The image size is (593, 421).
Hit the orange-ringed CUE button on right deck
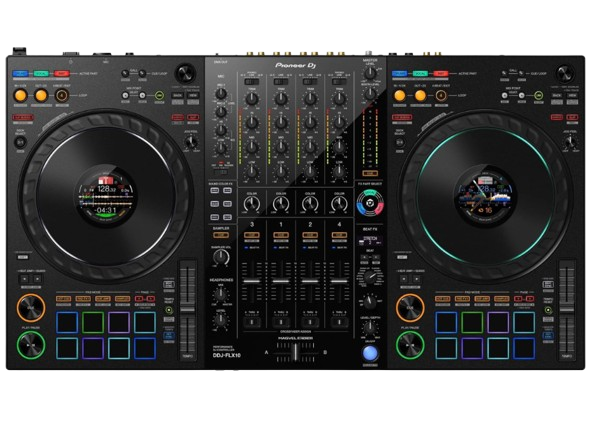[x=410, y=308]
